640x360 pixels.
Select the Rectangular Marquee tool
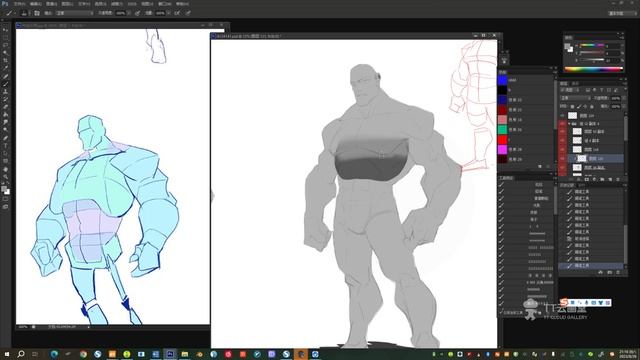click(x=5, y=38)
